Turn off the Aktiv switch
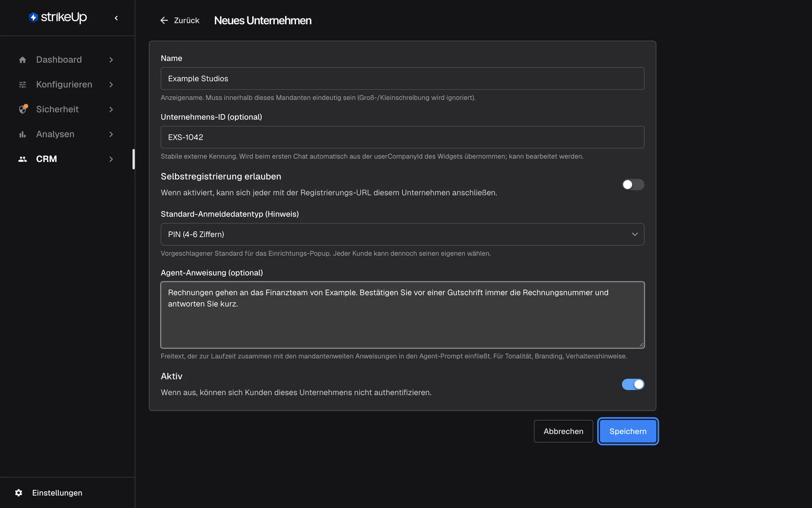This screenshot has width=812, height=508. (x=633, y=384)
